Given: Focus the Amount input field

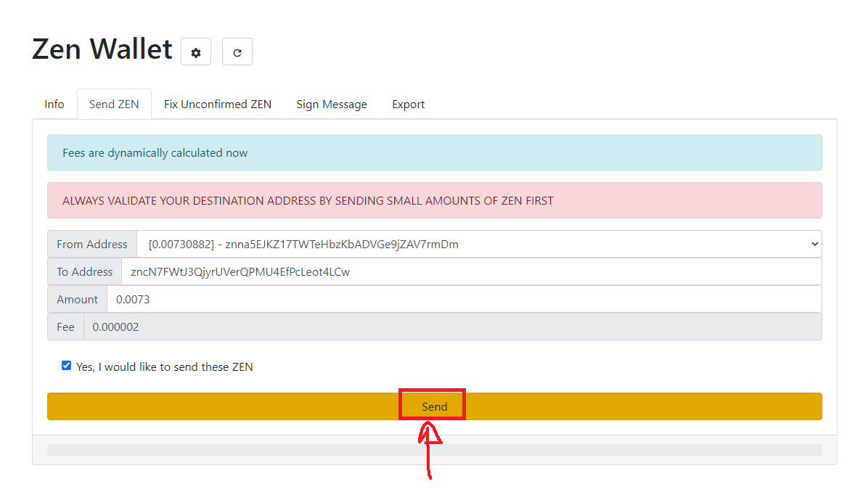Looking at the screenshot, I should click(464, 300).
